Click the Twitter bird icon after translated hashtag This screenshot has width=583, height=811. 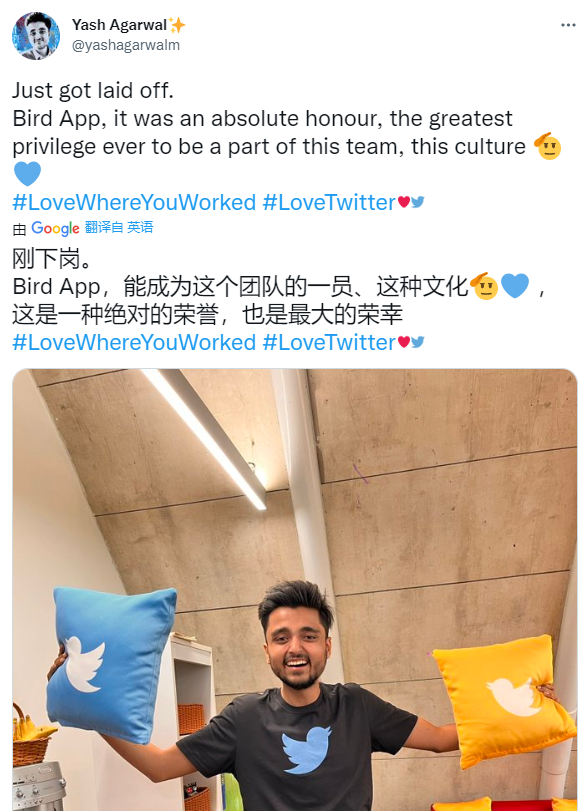tap(418, 342)
